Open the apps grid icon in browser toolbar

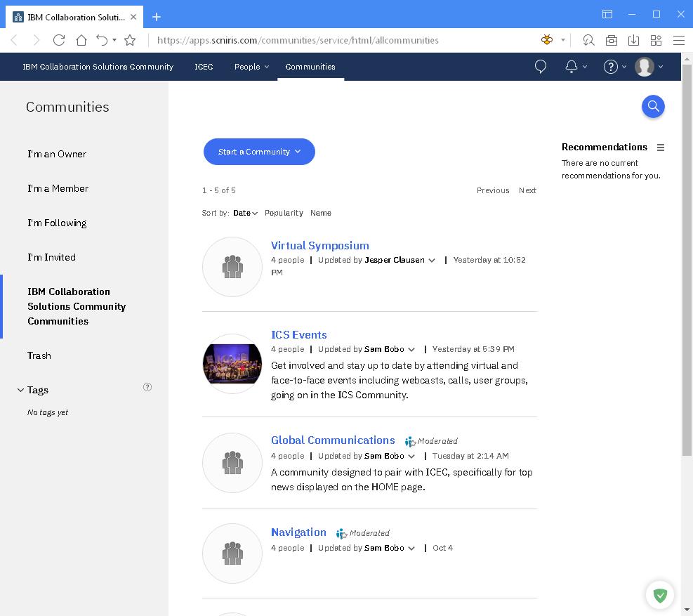coord(656,40)
